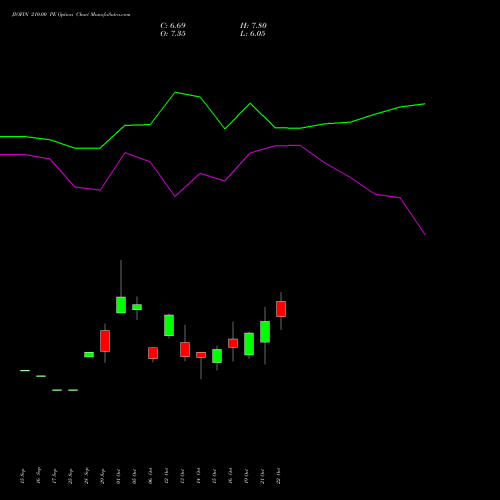The height and width of the screenshot is (500, 500).
Task: Click the open value O: 7.35
Action: [x=173, y=34]
